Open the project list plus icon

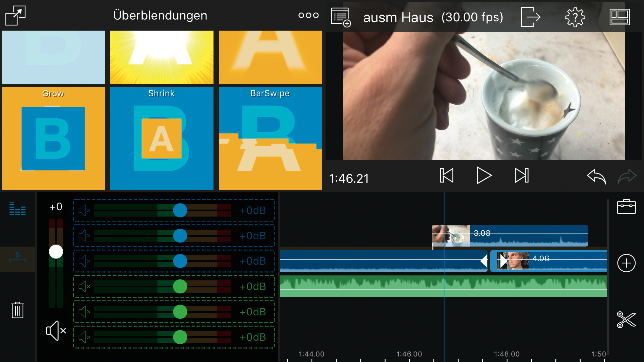point(341,17)
